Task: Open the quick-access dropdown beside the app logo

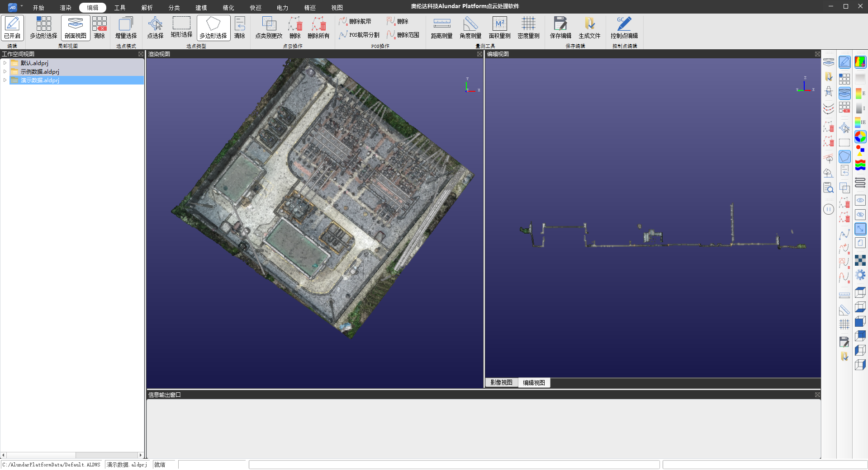Action: pyautogui.click(x=22, y=6)
